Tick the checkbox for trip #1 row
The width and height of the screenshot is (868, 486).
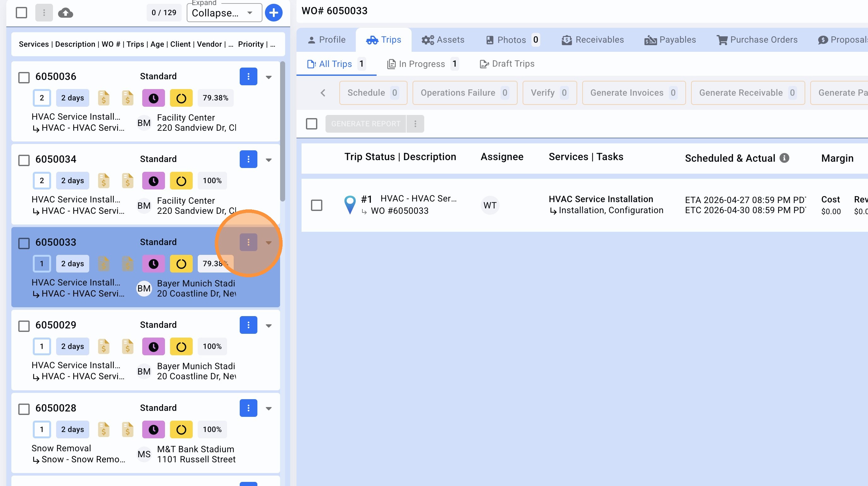(x=316, y=205)
